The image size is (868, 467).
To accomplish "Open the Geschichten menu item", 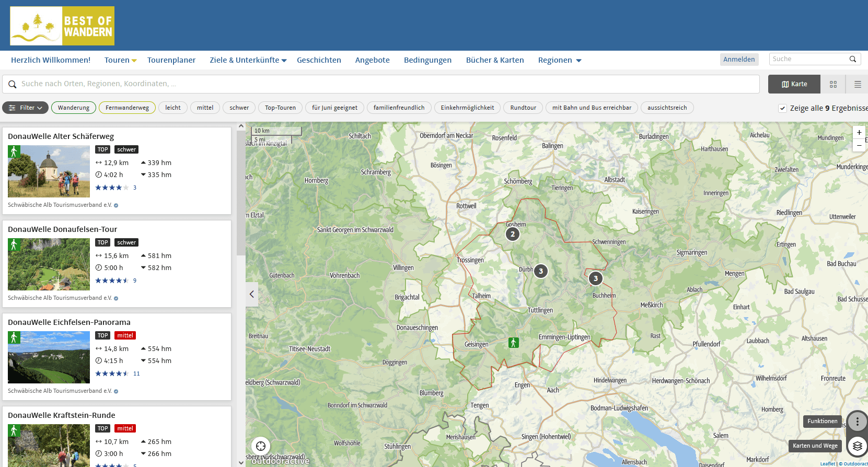I will coord(319,60).
